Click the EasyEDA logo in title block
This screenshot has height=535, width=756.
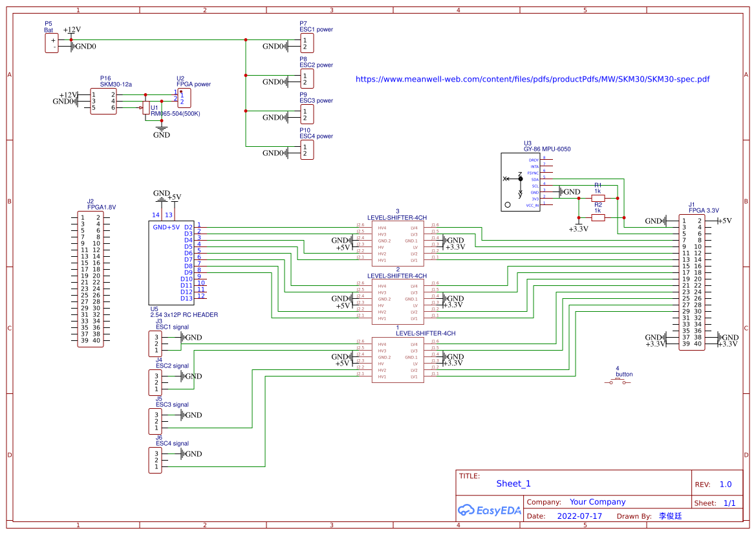click(489, 510)
